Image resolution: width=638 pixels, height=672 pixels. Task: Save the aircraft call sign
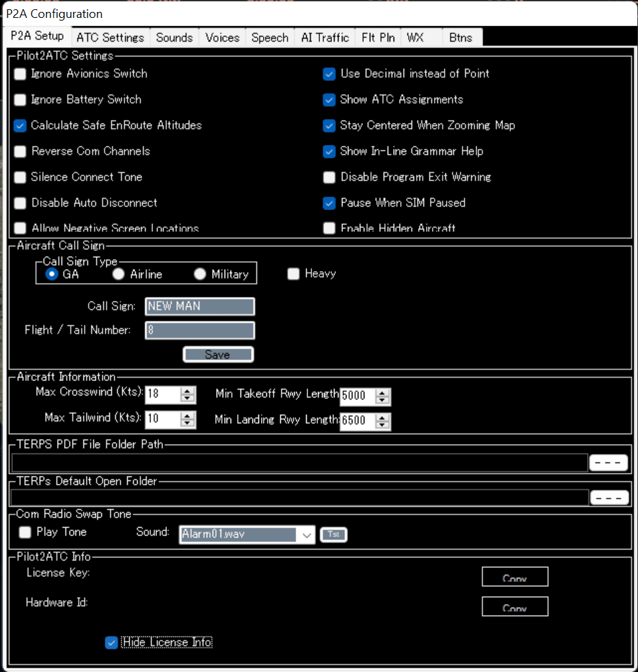218,355
